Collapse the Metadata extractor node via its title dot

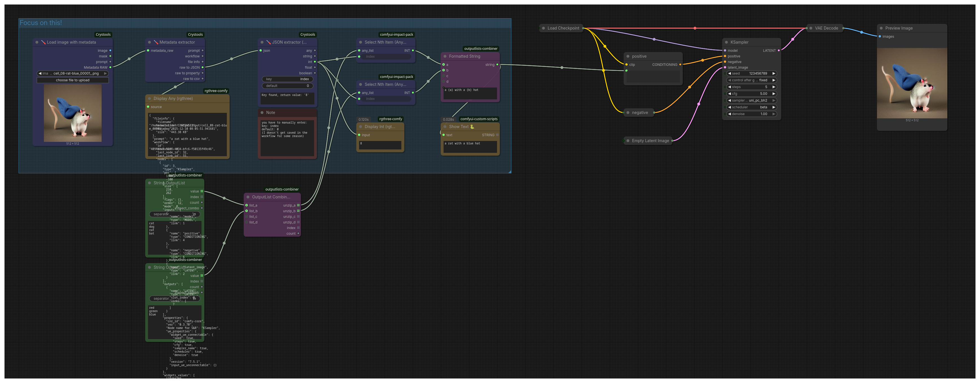point(149,42)
